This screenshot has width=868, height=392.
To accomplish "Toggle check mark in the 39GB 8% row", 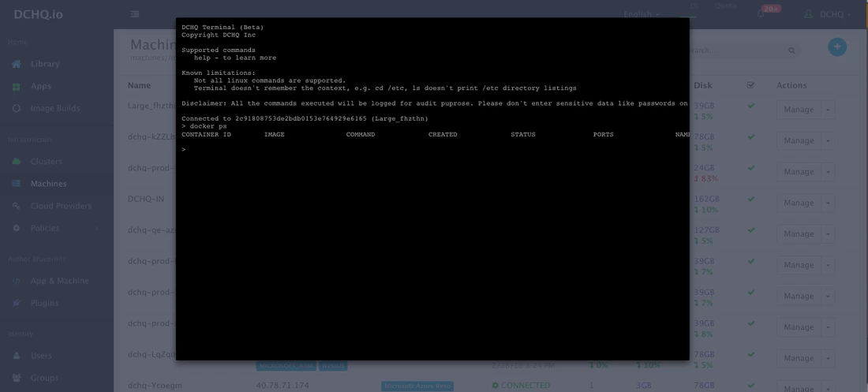I will [750, 323].
